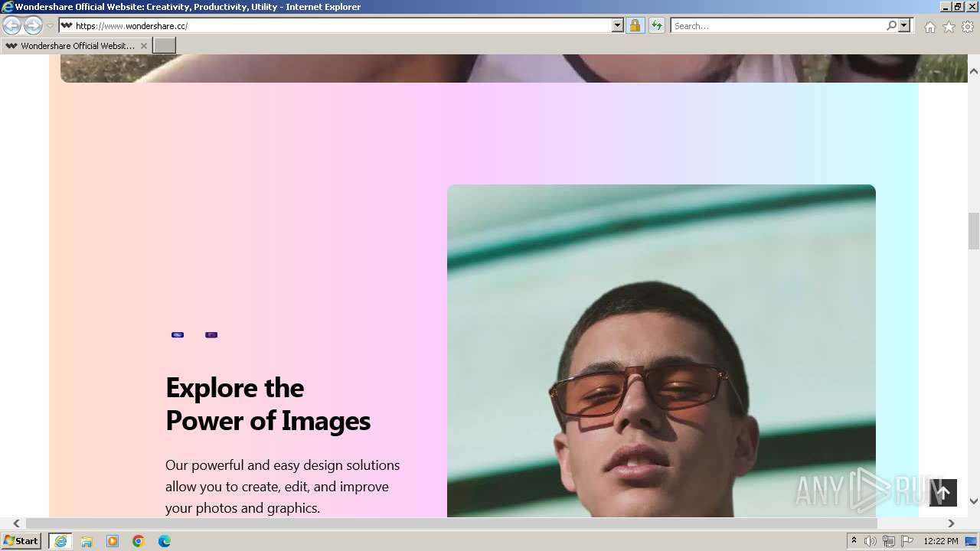Click the horizontal scrollbar left arrow
This screenshot has height=551, width=980.
click(16, 523)
